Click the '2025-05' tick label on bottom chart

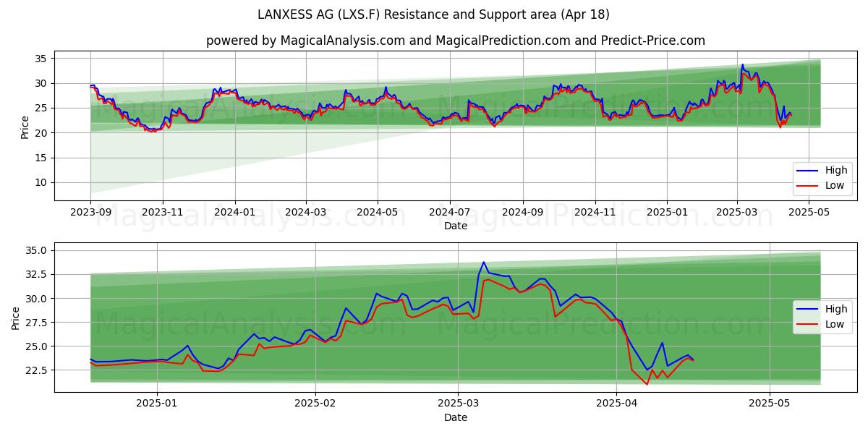770,404
